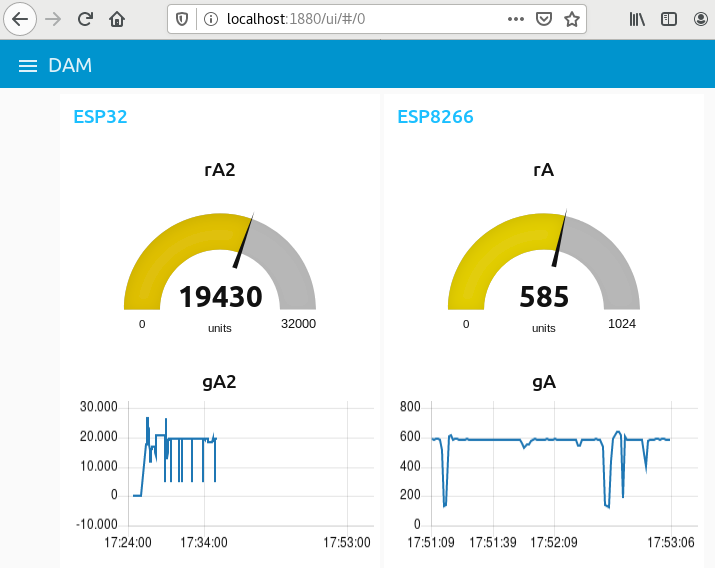Click the 1024 gauge maximum label
Viewport: 715px width, 568px height.
[x=622, y=324]
